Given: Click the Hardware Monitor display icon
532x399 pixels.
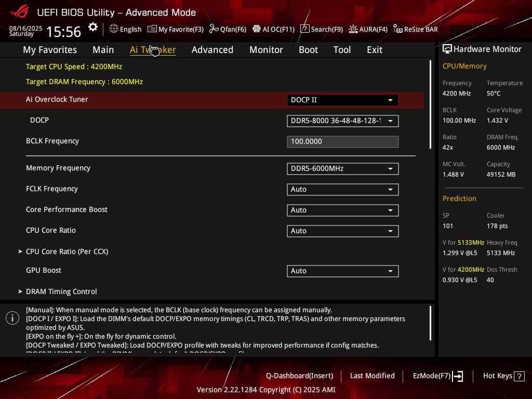Looking at the screenshot, I should [x=447, y=49].
